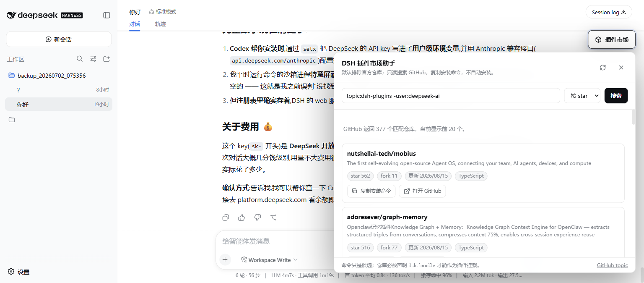Copy install command for nutshellai-tech/mobius
This screenshot has width=644, height=283.
(371, 191)
